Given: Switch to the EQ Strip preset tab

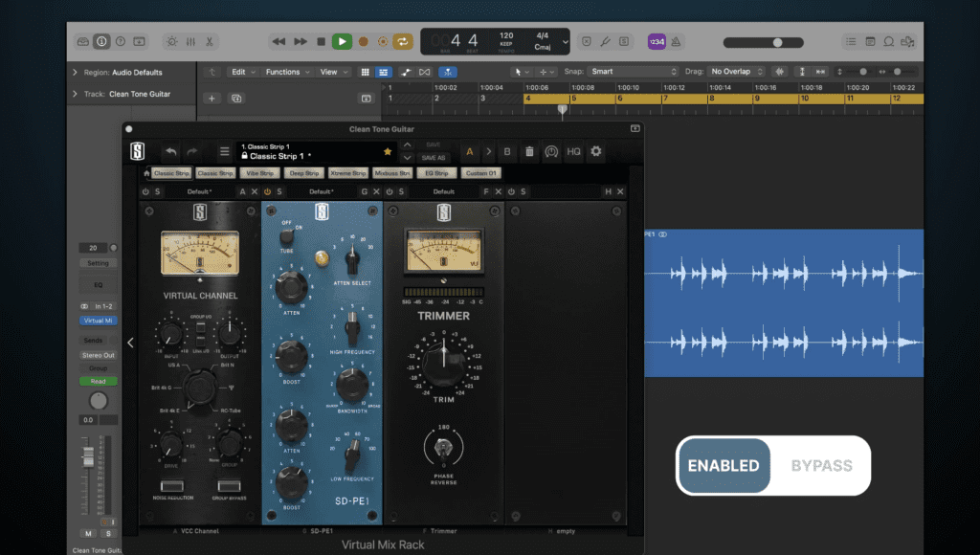Looking at the screenshot, I should [x=434, y=172].
